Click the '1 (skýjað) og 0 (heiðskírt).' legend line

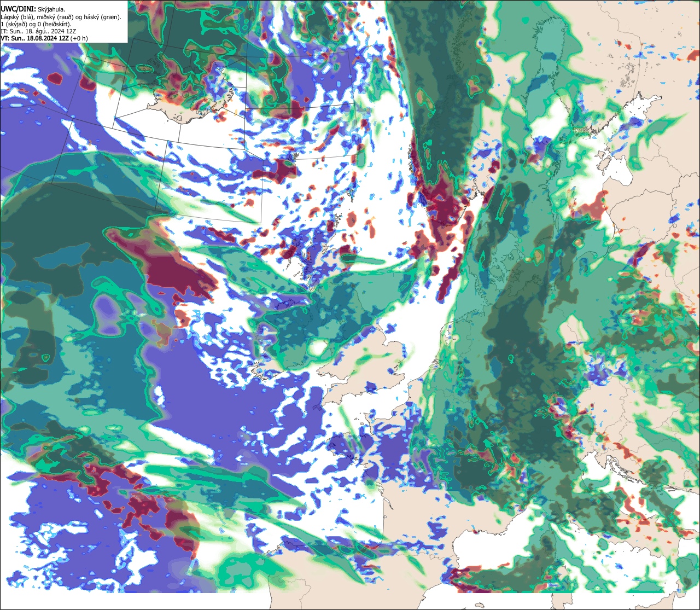(36, 24)
